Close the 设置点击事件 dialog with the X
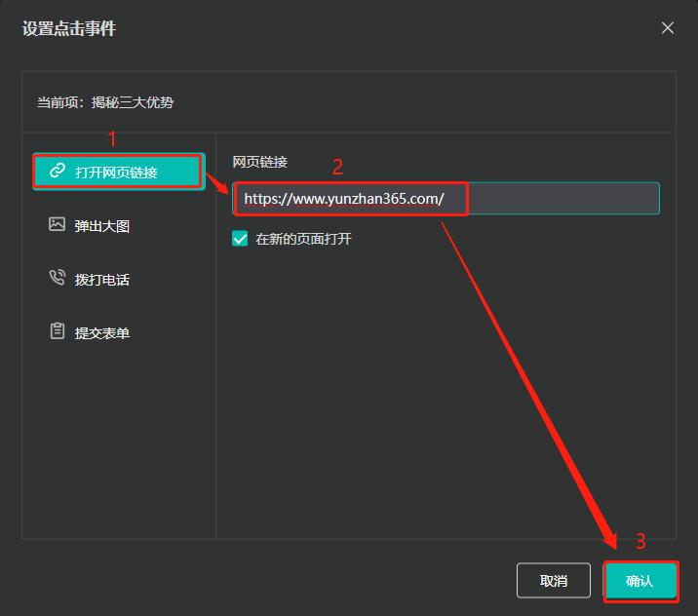 (x=668, y=28)
